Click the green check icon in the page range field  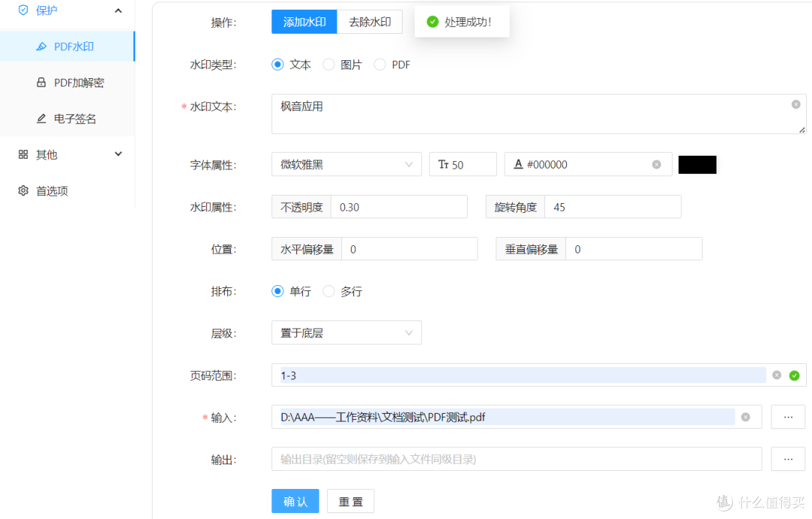pyautogui.click(x=795, y=375)
